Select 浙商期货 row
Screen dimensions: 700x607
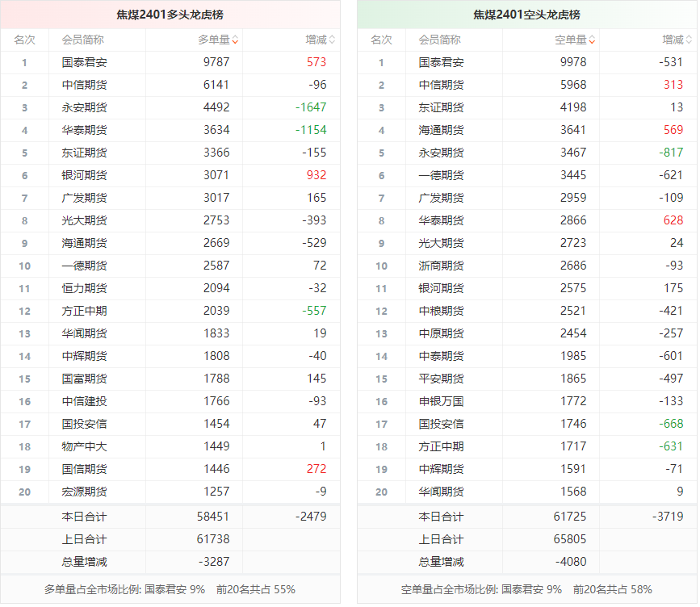coord(526,266)
